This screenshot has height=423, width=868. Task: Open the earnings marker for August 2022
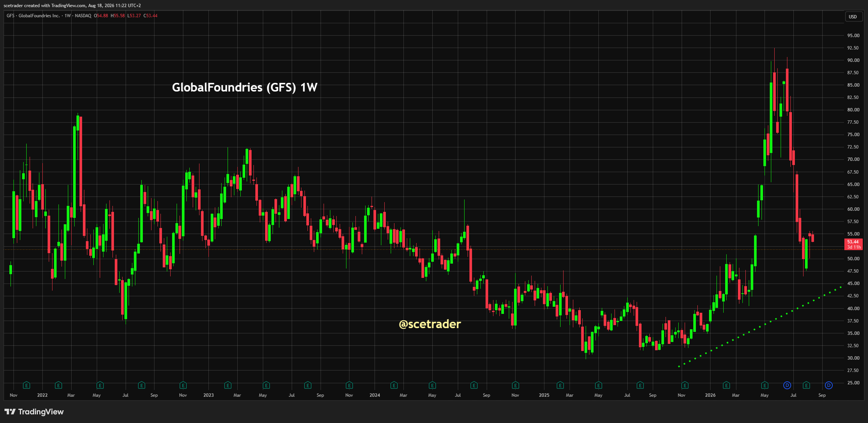coord(141,385)
